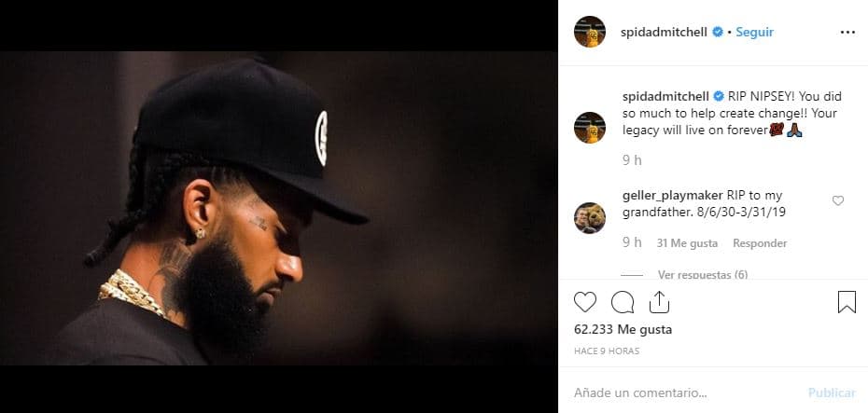The width and height of the screenshot is (868, 413).
Task: View the "31 Me gusta" comment likes
Action: [687, 243]
